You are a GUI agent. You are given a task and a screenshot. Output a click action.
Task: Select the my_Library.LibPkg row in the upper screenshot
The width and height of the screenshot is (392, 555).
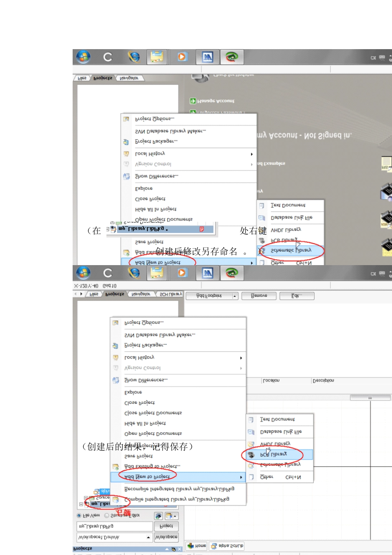162,229
